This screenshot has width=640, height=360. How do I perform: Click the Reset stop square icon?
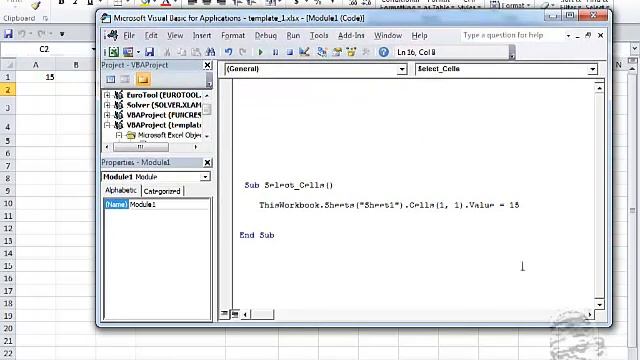point(290,52)
